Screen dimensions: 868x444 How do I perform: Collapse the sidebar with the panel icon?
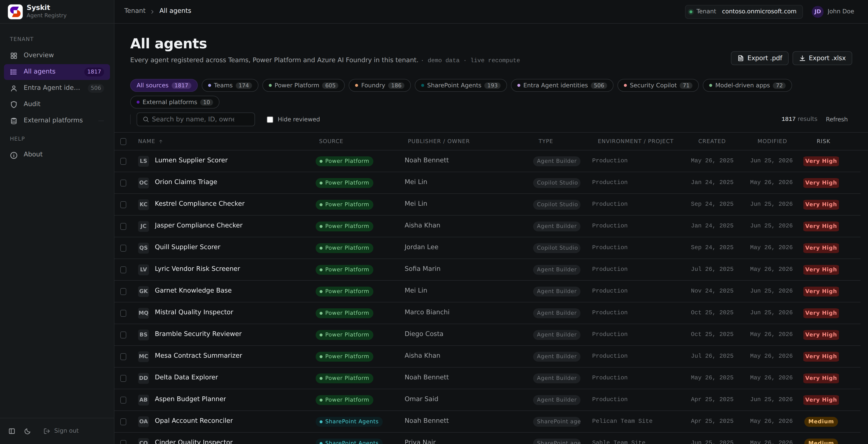tap(12, 431)
